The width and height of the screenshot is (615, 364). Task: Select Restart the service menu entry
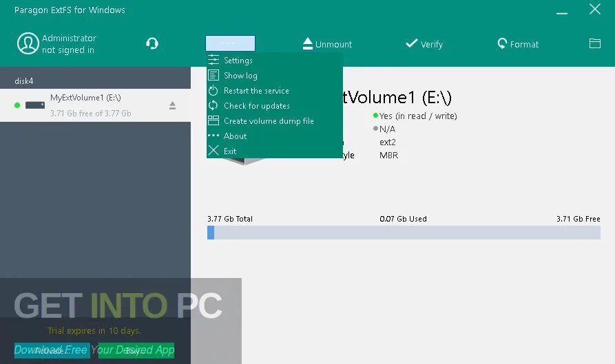pos(275,91)
